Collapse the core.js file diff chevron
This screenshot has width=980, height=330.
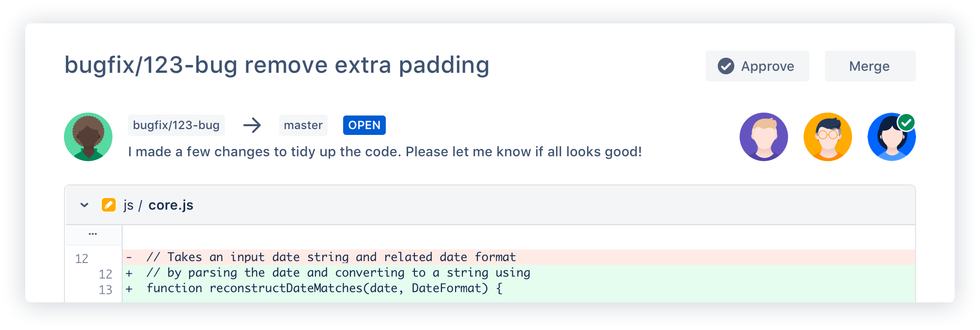84,205
